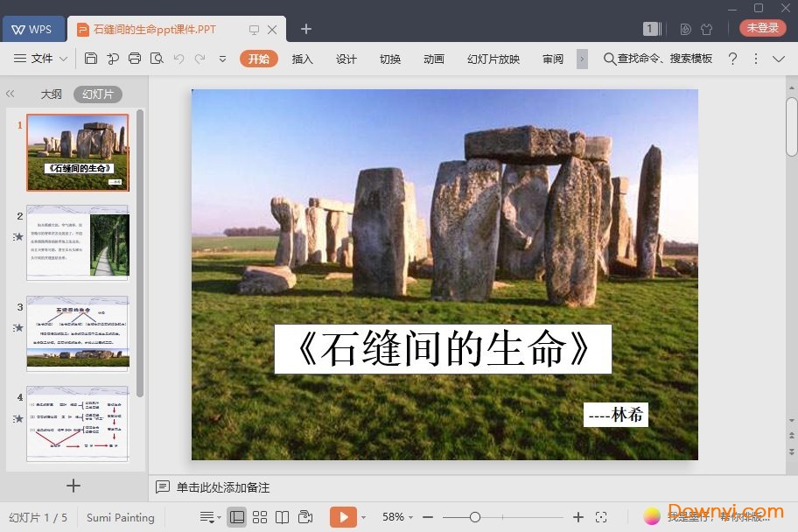Fit slide to current window
This screenshot has width=798, height=532.
600,517
